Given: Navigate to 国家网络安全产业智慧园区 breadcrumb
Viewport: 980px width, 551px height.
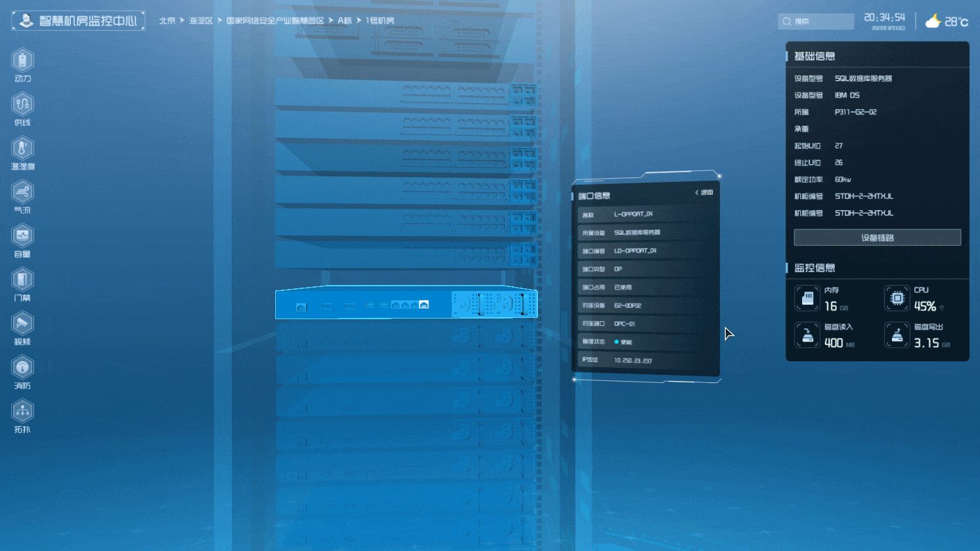Looking at the screenshot, I should click(x=275, y=21).
